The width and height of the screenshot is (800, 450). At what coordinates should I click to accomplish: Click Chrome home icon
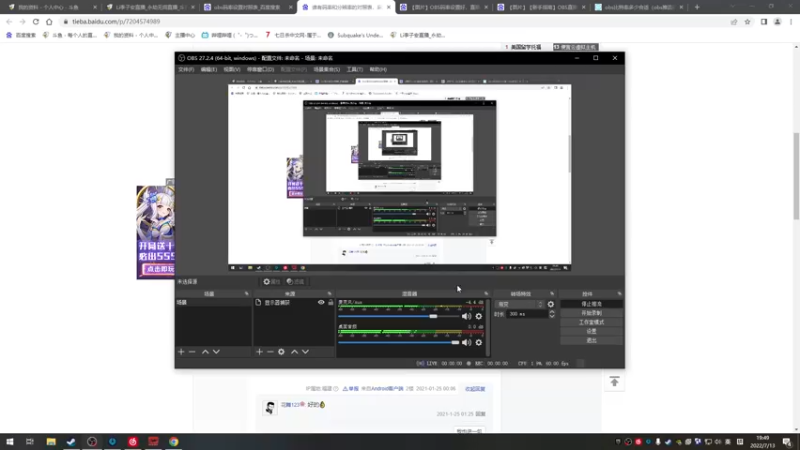coord(49,21)
